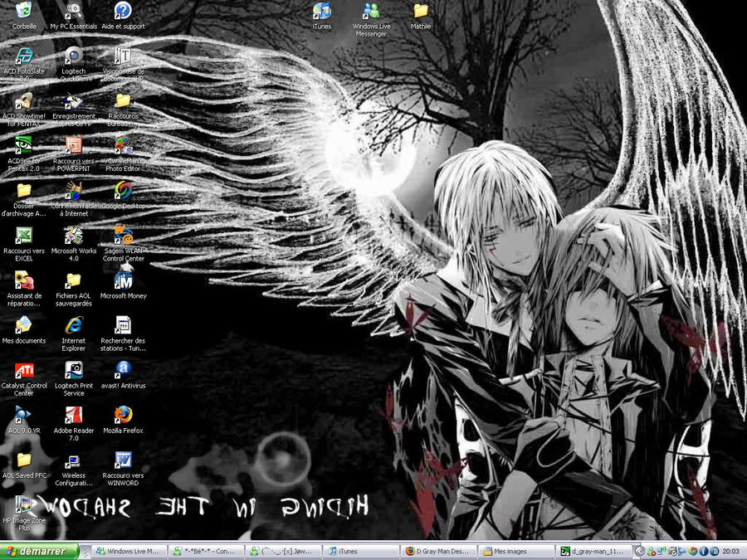Switch to Windows Live Messenger taskbar window
This screenshot has height=560, width=747.
[x=129, y=552]
